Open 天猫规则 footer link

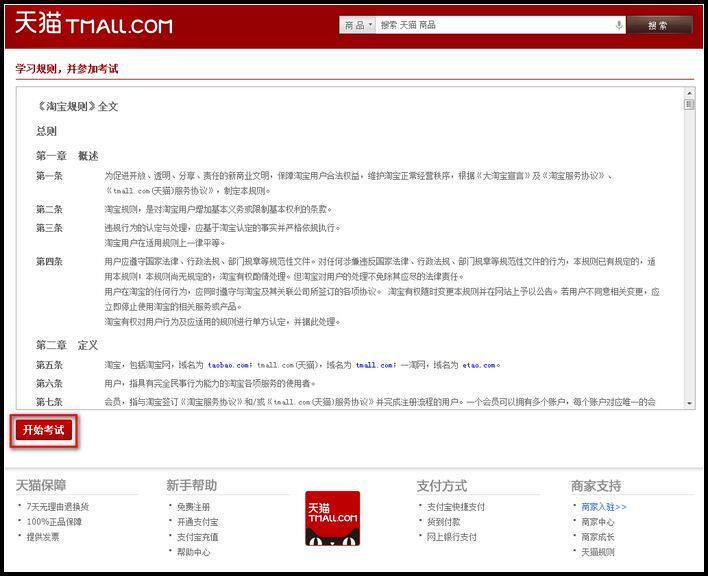(598, 552)
